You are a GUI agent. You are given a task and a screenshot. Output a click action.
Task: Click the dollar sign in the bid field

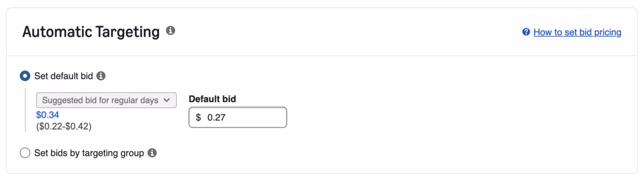click(198, 118)
